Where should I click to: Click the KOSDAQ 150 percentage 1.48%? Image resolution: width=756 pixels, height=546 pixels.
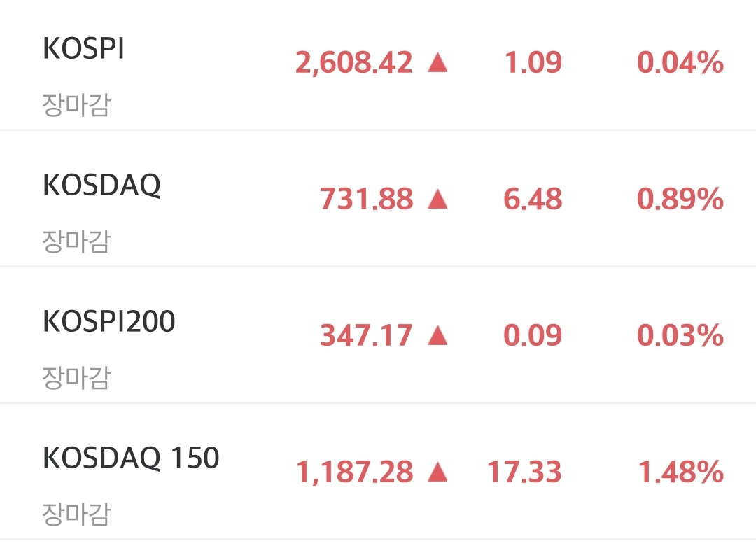click(x=681, y=472)
